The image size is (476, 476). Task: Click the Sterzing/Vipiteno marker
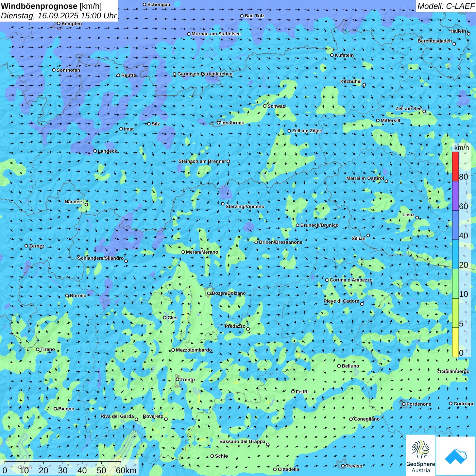click(223, 204)
